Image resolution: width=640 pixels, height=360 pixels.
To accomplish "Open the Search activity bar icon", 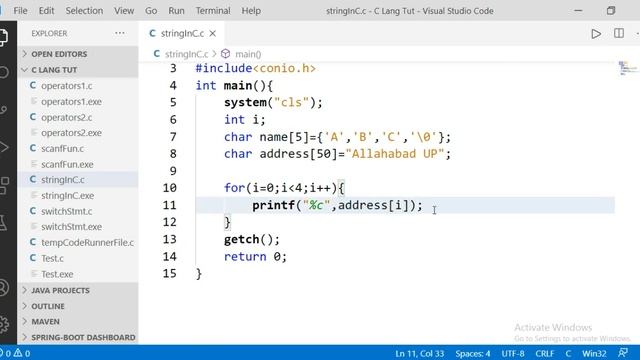I will [3, 73].
